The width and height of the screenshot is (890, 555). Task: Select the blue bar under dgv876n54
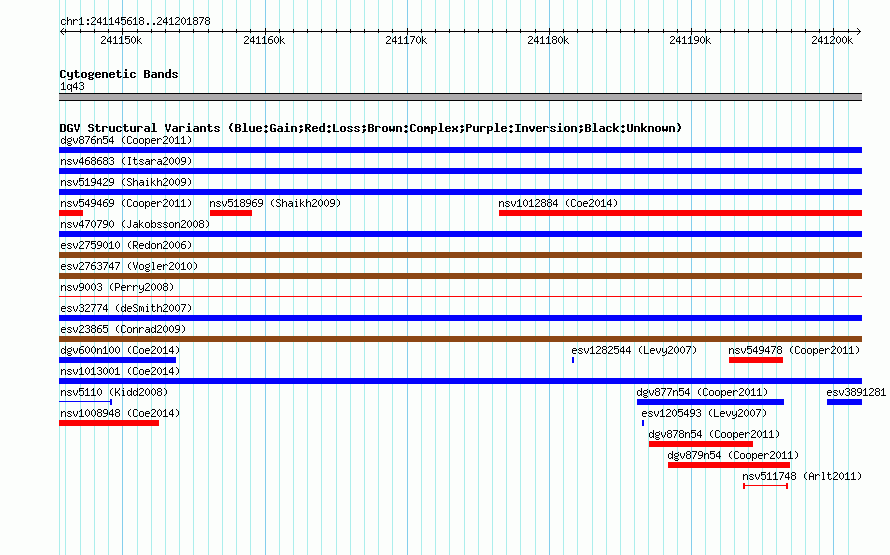[460, 150]
